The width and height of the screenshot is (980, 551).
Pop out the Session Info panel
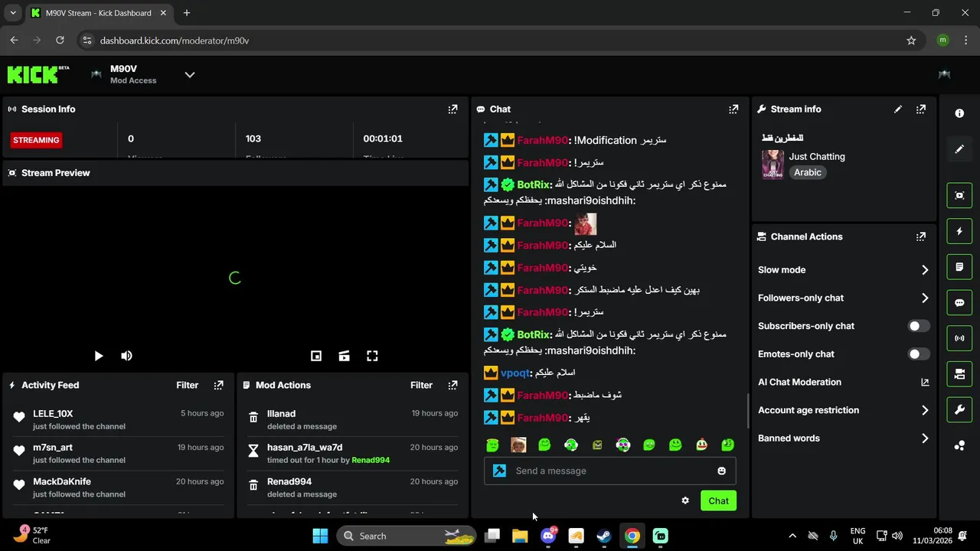tap(452, 109)
